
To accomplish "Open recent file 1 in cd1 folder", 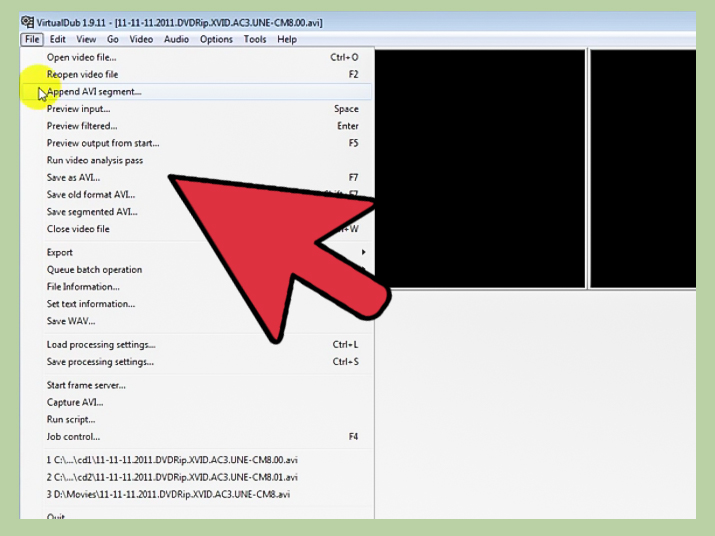I will point(172,460).
